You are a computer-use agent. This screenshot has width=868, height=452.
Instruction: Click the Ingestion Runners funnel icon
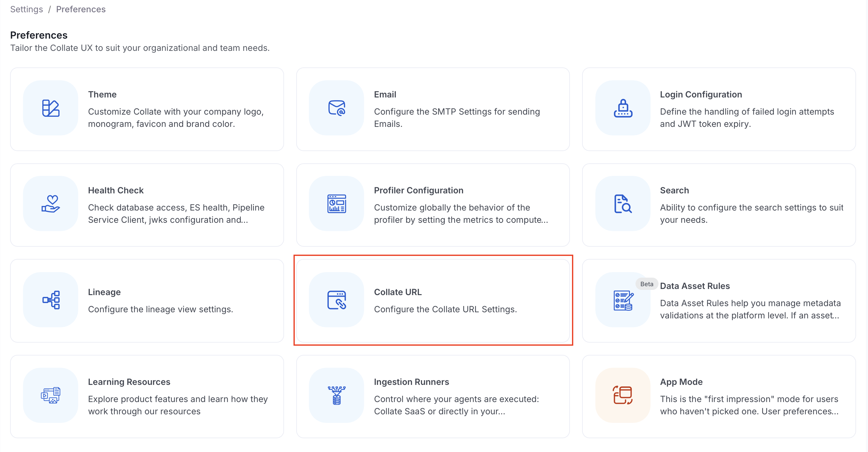click(337, 395)
